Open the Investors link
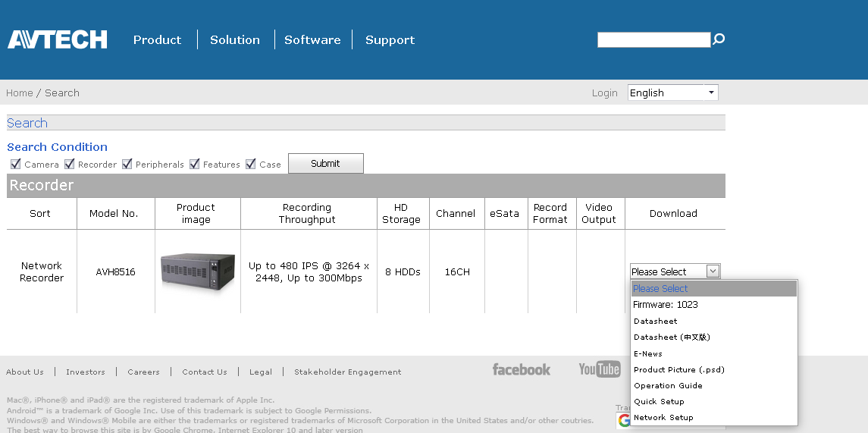Screen dimensions: 868x433 (x=85, y=372)
